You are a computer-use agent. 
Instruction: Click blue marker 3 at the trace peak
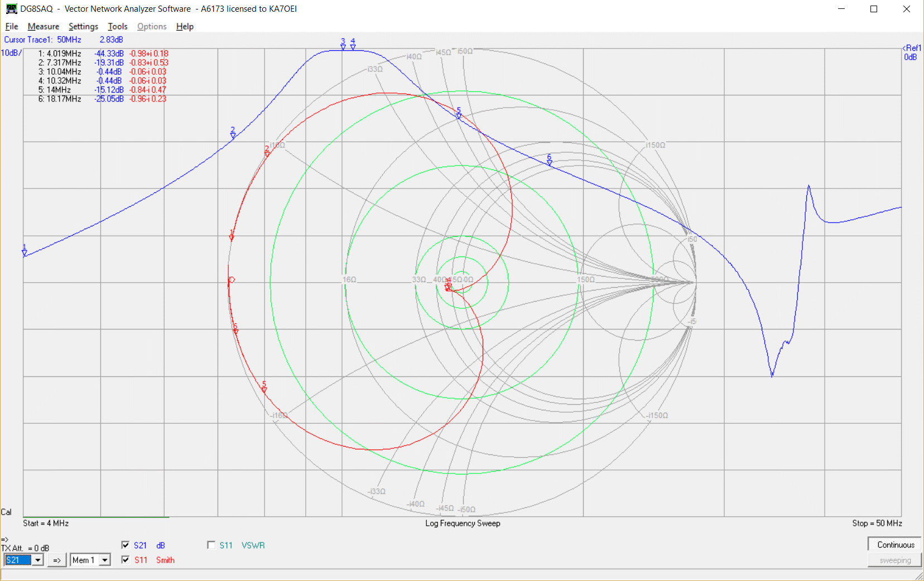(x=343, y=47)
